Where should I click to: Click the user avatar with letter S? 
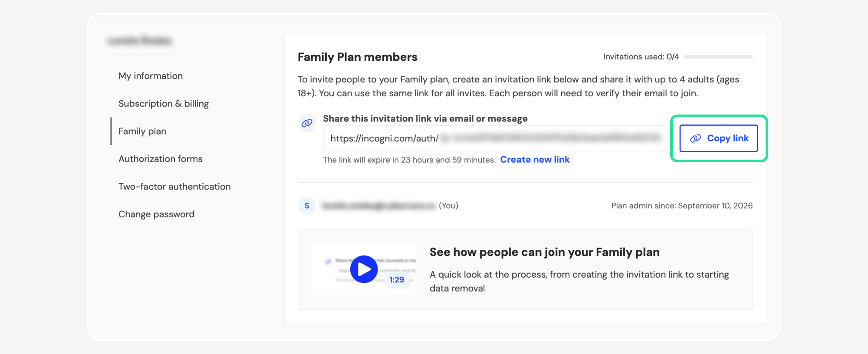307,206
